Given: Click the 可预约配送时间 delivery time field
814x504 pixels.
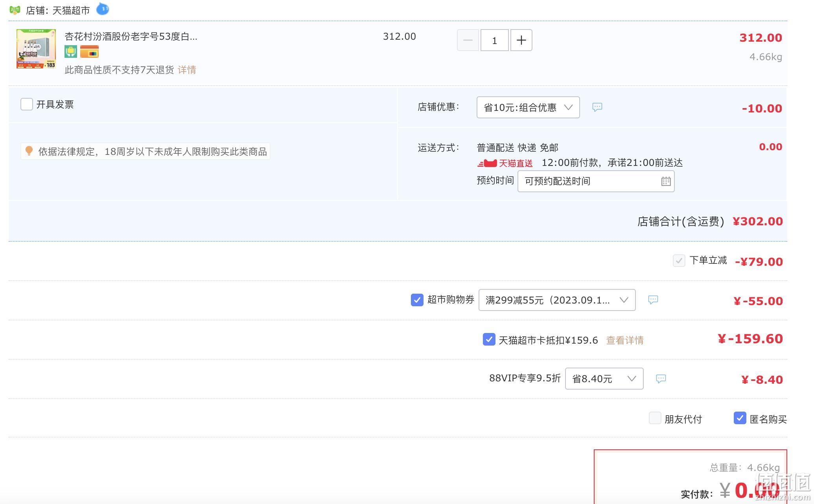Looking at the screenshot, I should click(x=596, y=181).
